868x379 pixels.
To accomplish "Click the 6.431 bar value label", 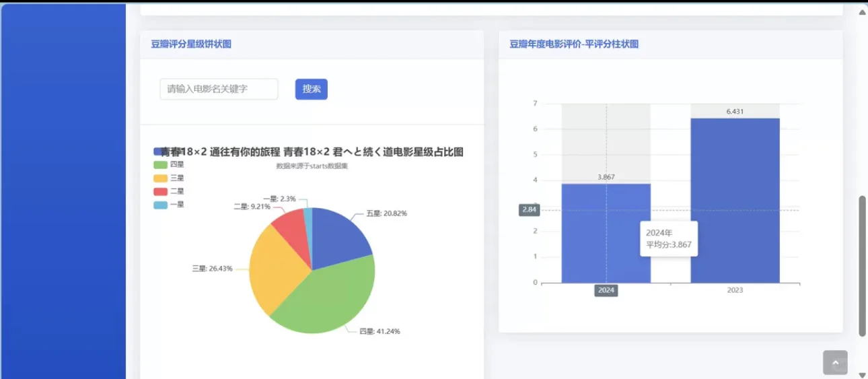I will point(735,112).
